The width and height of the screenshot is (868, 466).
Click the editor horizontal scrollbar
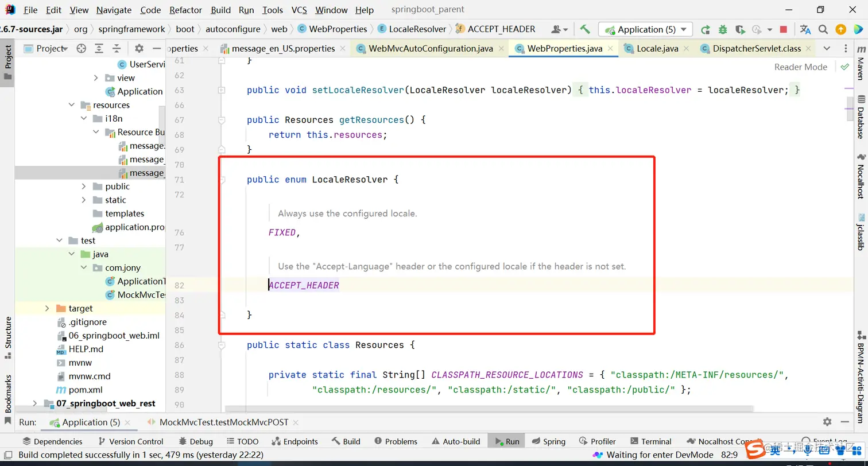click(489, 410)
